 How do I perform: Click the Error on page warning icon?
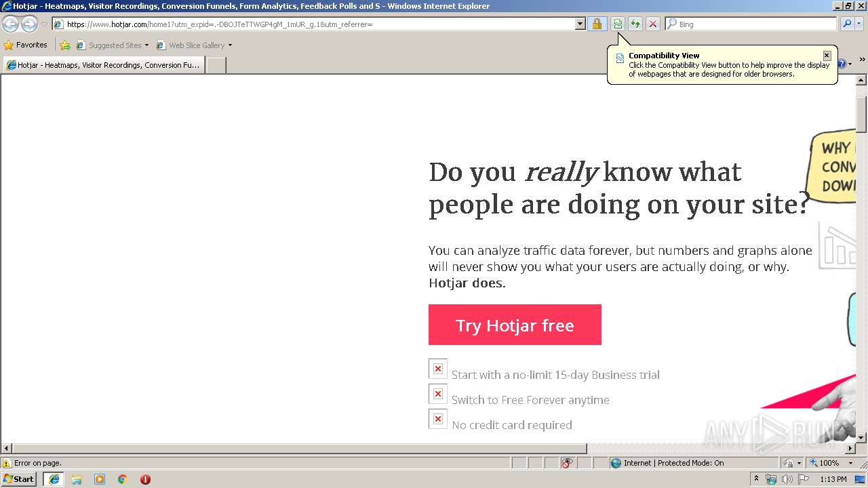[7, 463]
